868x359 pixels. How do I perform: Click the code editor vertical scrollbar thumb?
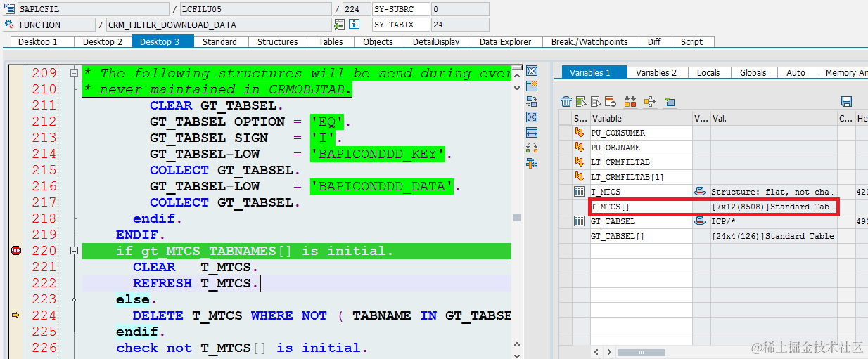coord(517,218)
